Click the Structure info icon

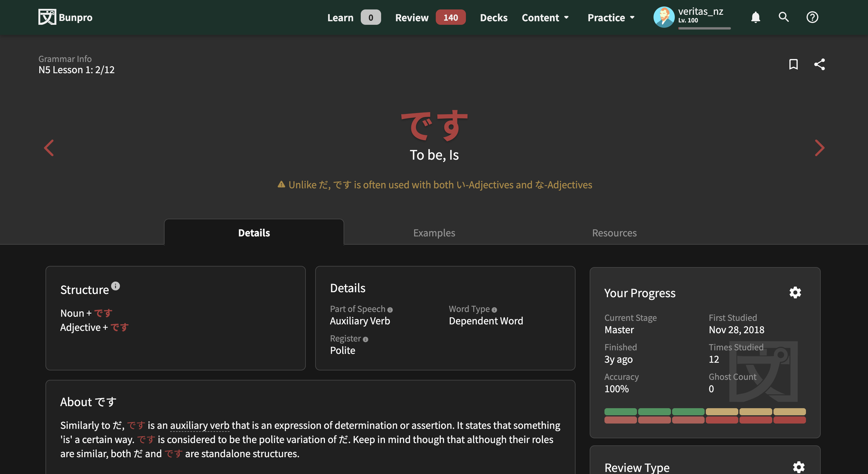115,286
